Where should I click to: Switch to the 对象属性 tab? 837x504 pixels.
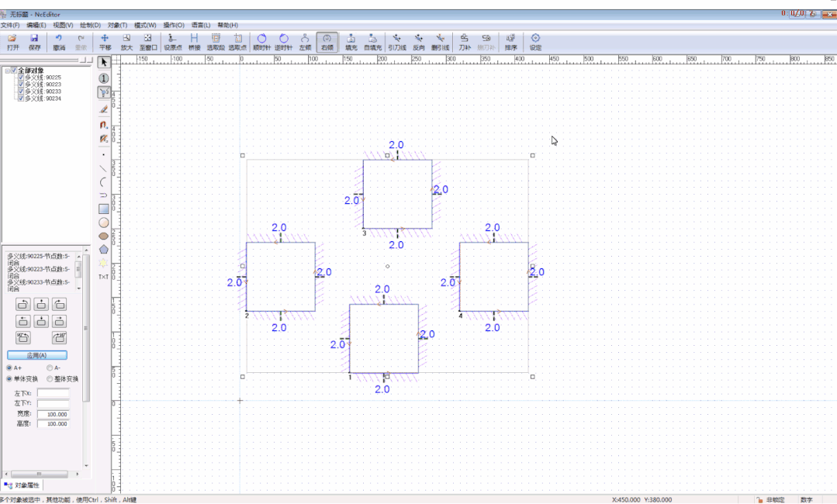coord(22,485)
